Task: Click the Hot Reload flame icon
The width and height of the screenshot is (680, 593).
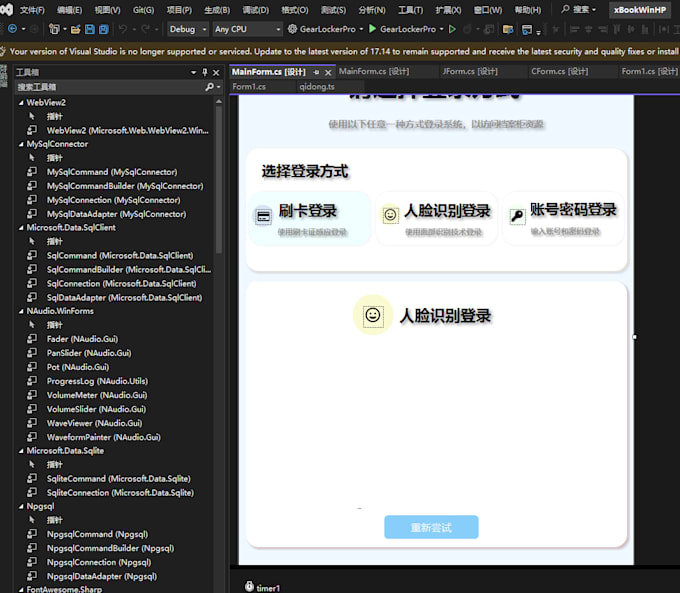Action: pyautogui.click(x=468, y=29)
